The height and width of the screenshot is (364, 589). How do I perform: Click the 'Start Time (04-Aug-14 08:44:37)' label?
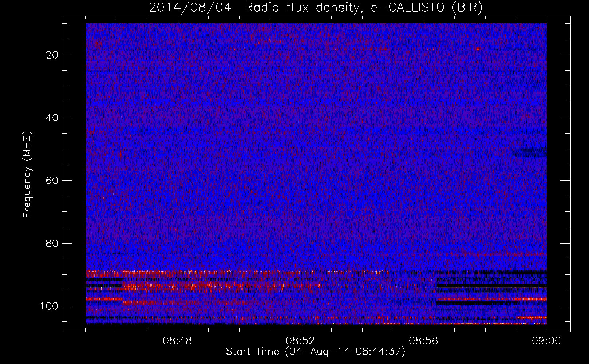click(316, 352)
